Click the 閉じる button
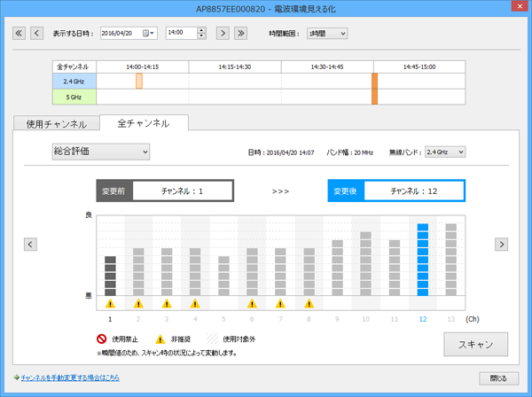This screenshot has width=532, height=397. tap(497, 378)
